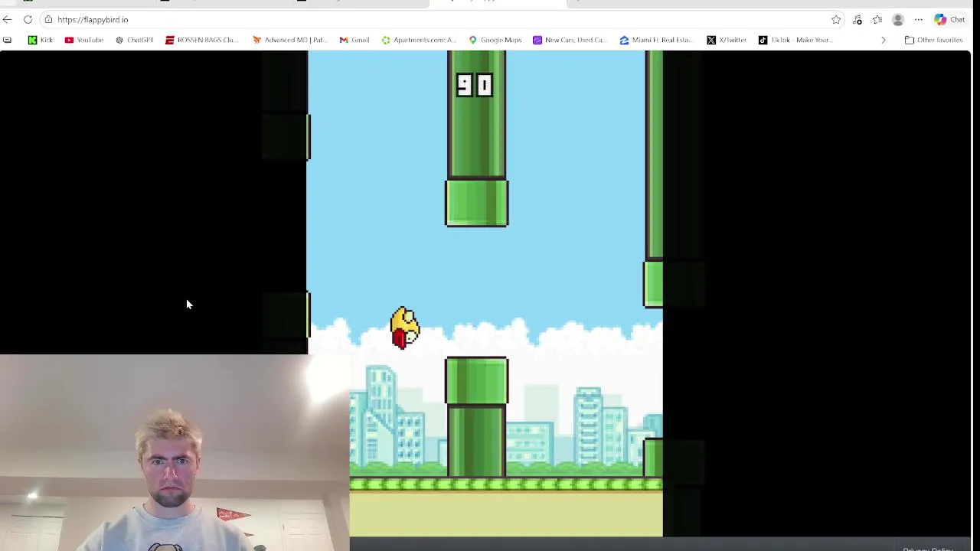The image size is (980, 551).
Task: Open the TikTok bookmark
Action: (x=795, y=40)
